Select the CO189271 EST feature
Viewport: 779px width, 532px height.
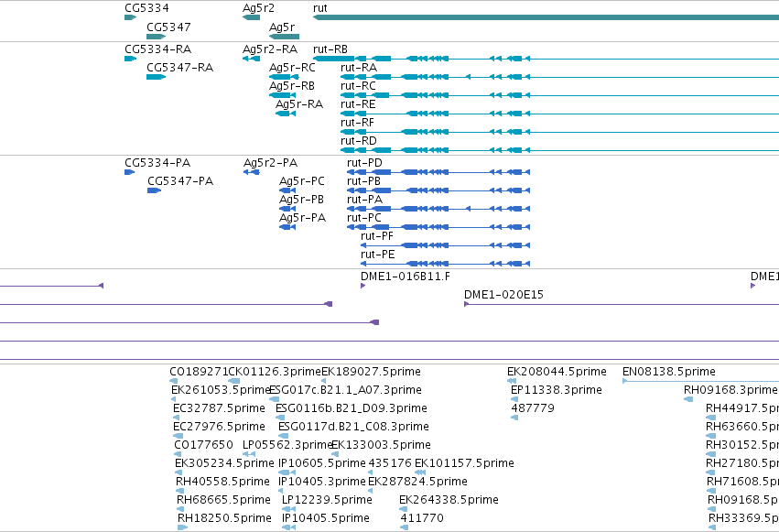click(x=173, y=381)
